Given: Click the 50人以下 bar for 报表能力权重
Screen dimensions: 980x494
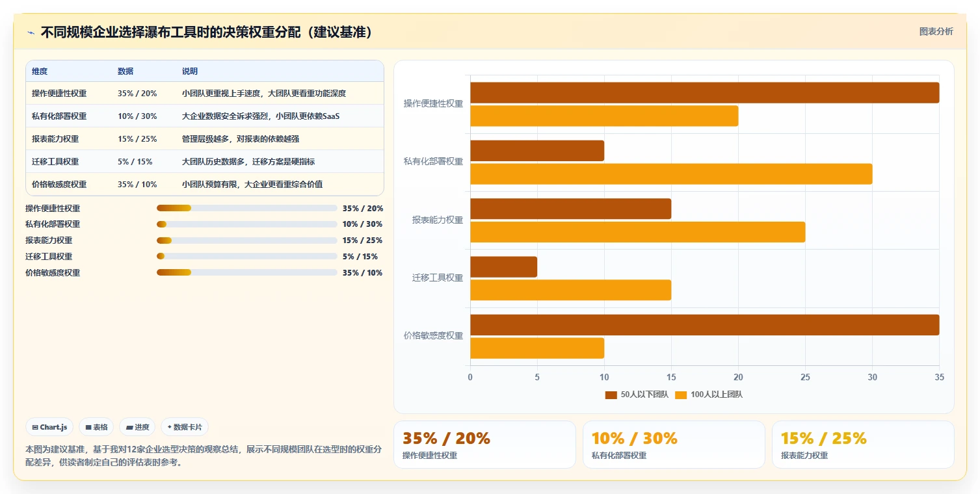Looking at the screenshot, I should (570, 209).
